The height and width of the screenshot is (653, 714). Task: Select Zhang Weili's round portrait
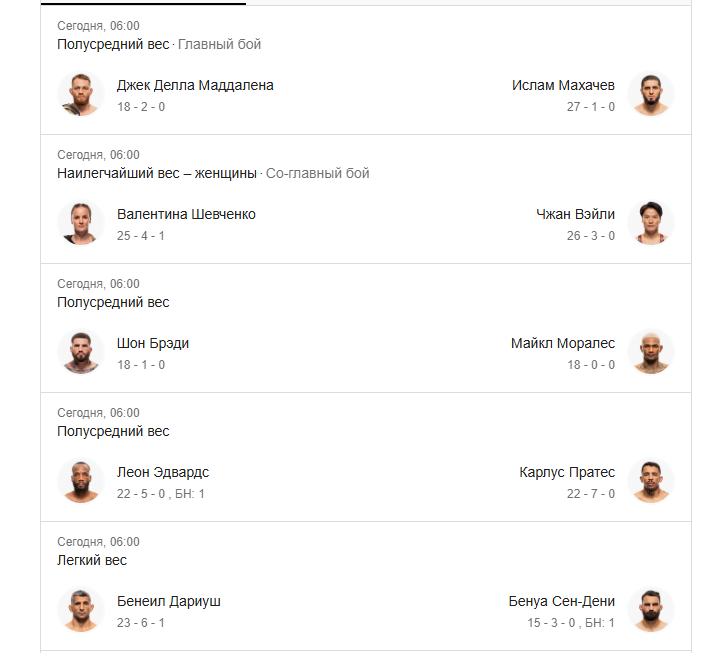(651, 223)
